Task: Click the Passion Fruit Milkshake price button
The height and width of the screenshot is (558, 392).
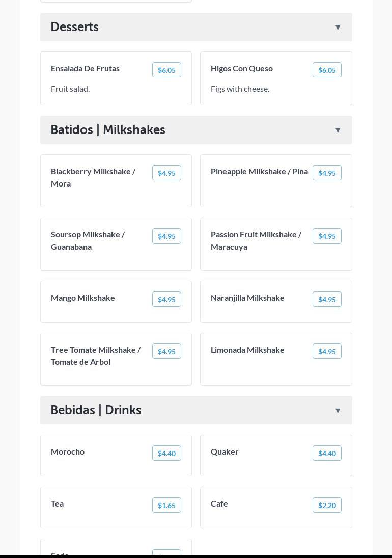Action: pos(327,236)
